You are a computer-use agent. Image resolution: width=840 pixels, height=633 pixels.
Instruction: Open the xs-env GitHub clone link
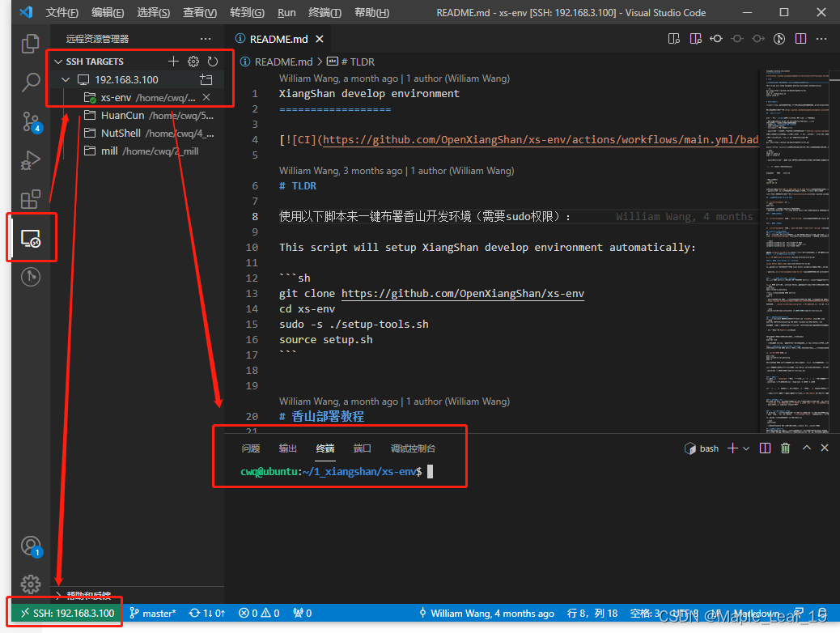click(463, 293)
